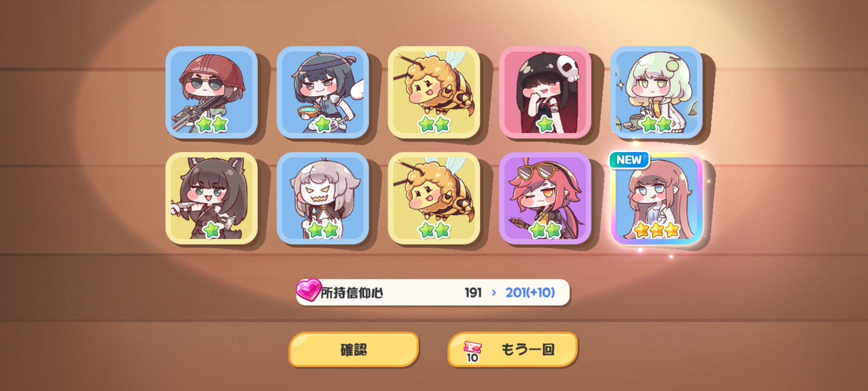Click the three gold stars on new card
The height and width of the screenshot is (391, 868).
click(x=656, y=230)
